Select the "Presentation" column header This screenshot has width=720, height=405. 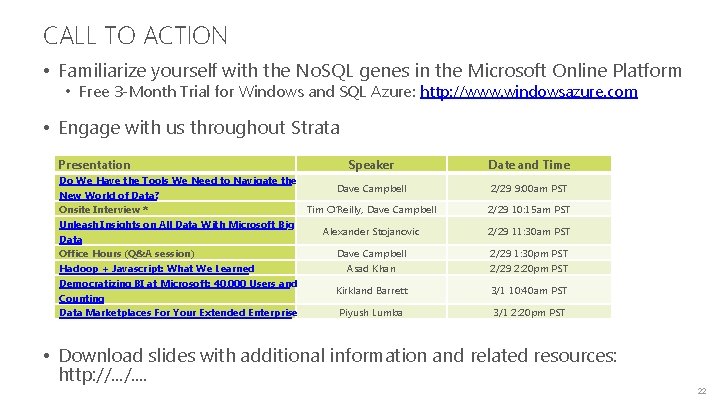(95, 164)
